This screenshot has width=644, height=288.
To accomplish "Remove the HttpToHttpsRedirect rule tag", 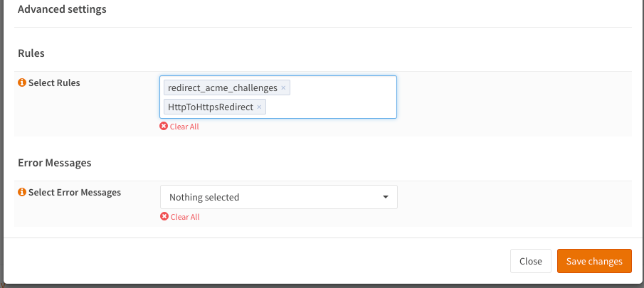I will point(259,107).
